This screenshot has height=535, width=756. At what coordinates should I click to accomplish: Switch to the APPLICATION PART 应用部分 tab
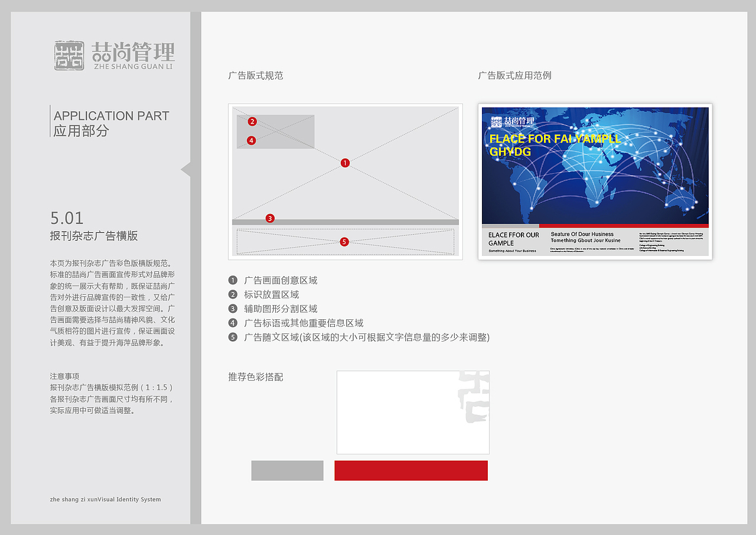[110, 121]
